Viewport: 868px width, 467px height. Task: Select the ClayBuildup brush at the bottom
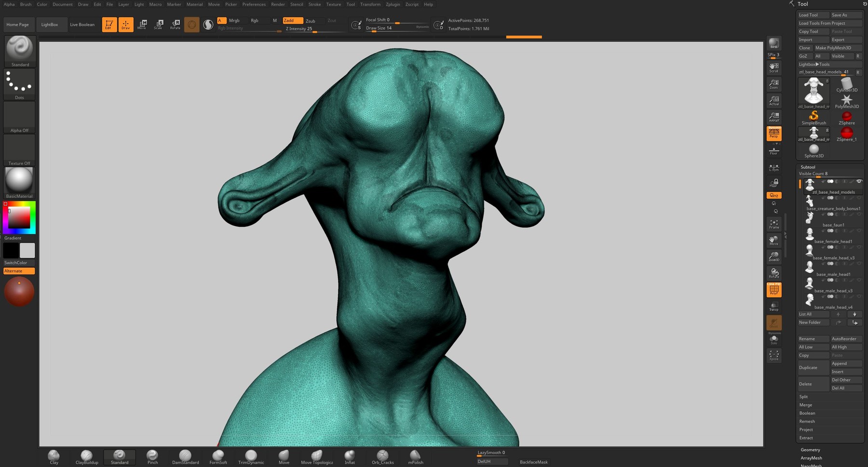point(86,454)
